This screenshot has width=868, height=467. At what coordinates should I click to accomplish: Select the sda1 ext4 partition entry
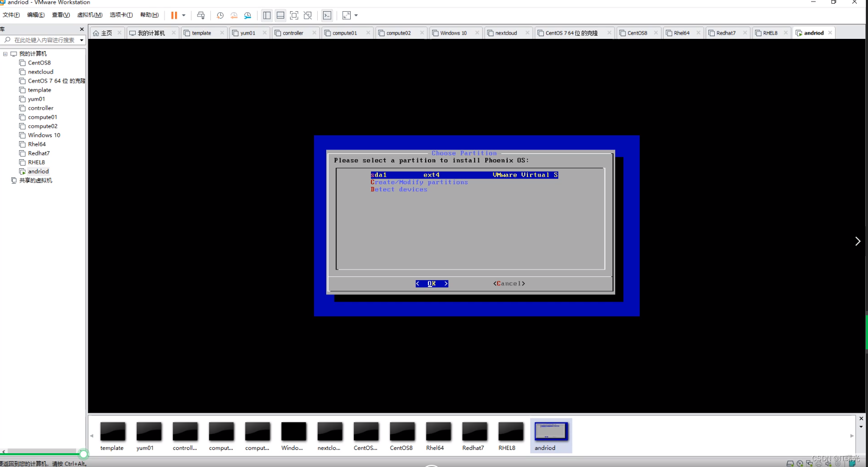tap(464, 175)
